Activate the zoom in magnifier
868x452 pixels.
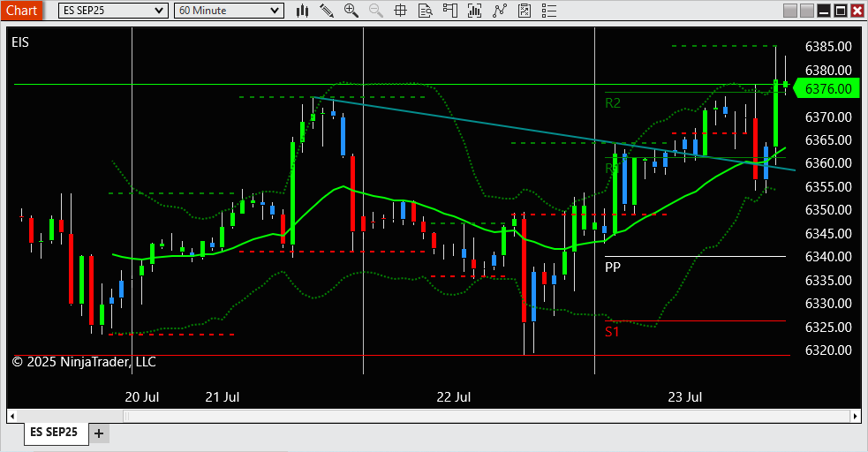[x=351, y=11]
